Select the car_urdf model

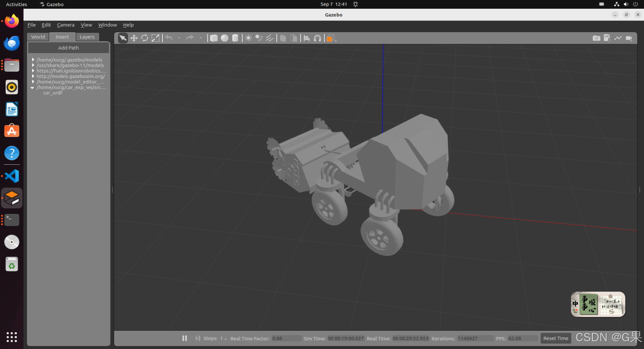click(x=53, y=93)
